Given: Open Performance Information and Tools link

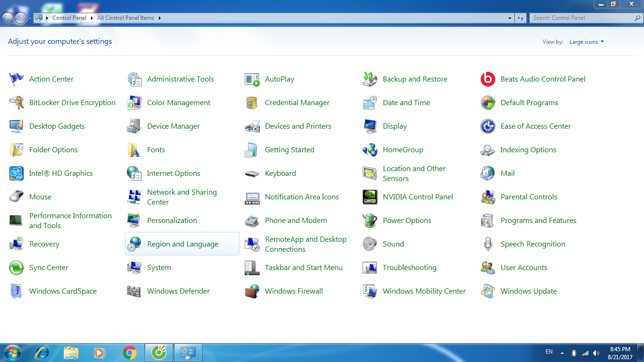Looking at the screenshot, I should [x=70, y=221].
